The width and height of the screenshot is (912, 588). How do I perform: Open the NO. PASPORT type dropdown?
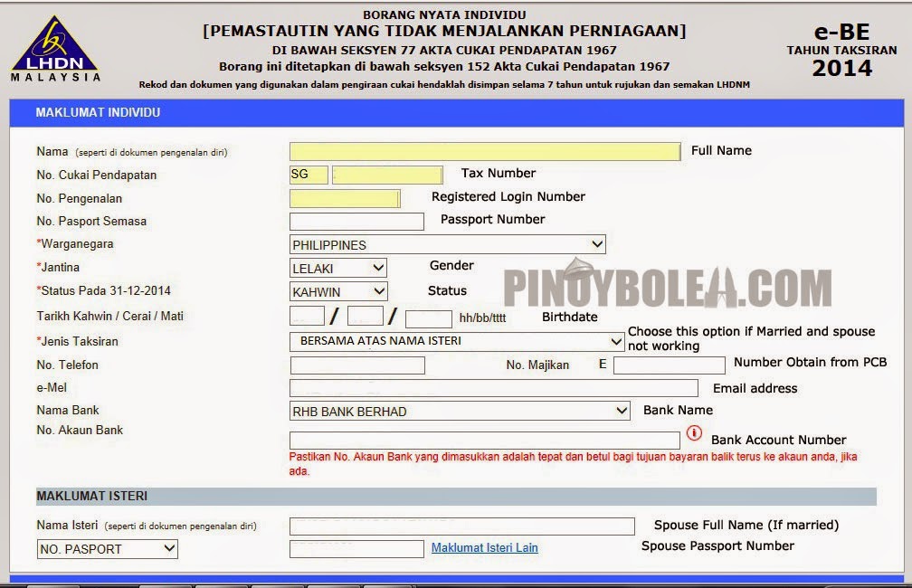pos(108,549)
